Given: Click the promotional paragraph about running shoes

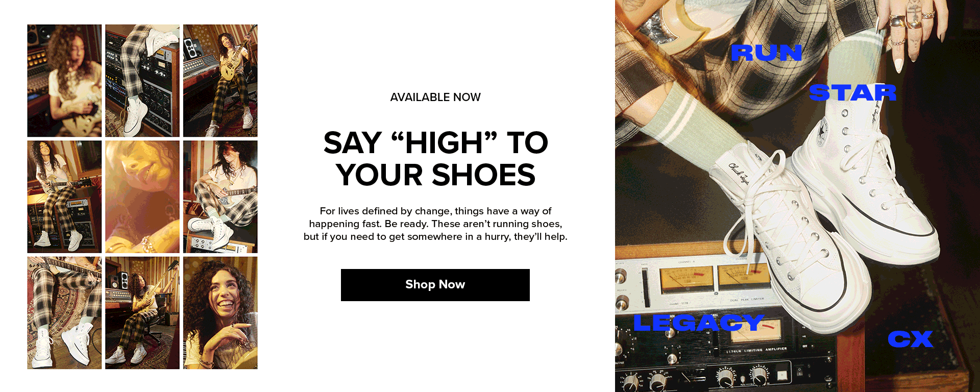Looking at the screenshot, I should (x=435, y=224).
